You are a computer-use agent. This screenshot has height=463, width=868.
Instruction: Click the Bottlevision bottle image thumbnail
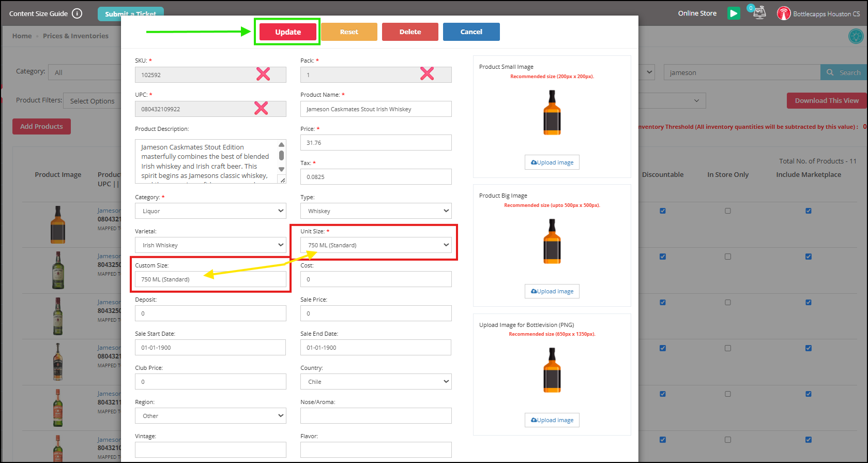click(552, 370)
